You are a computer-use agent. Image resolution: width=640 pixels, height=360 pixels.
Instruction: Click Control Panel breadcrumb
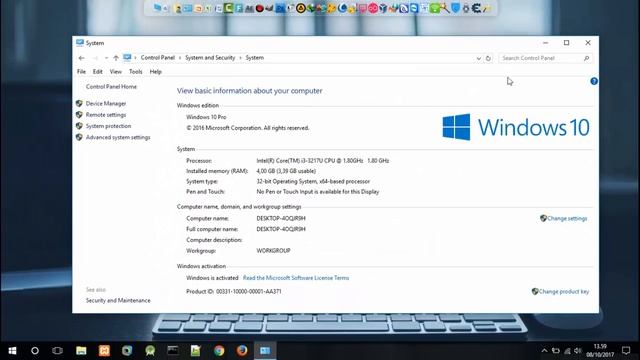[x=158, y=58]
